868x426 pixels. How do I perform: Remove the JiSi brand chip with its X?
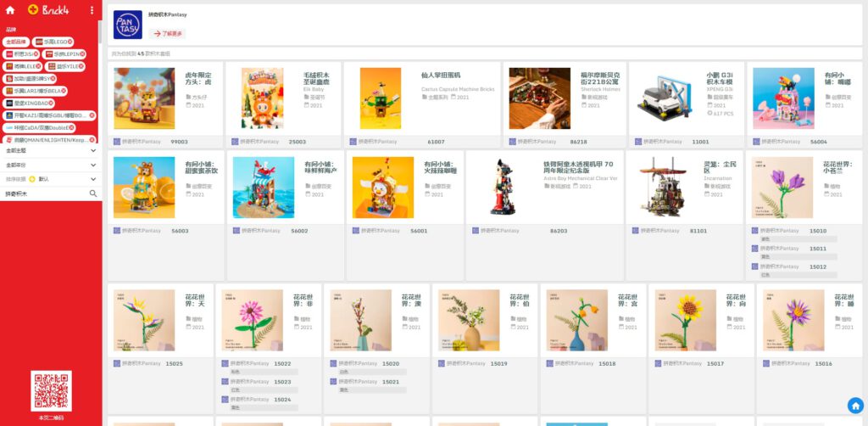point(36,54)
